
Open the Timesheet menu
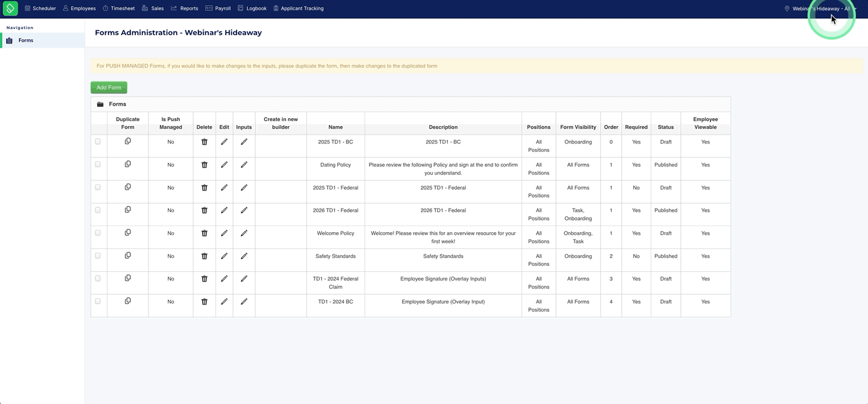tap(119, 8)
